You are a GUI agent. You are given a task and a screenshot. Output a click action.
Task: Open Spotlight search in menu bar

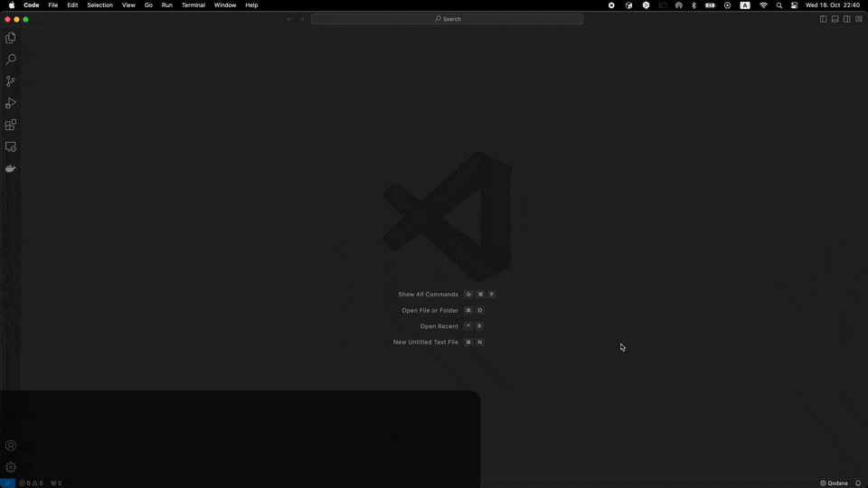click(x=778, y=5)
